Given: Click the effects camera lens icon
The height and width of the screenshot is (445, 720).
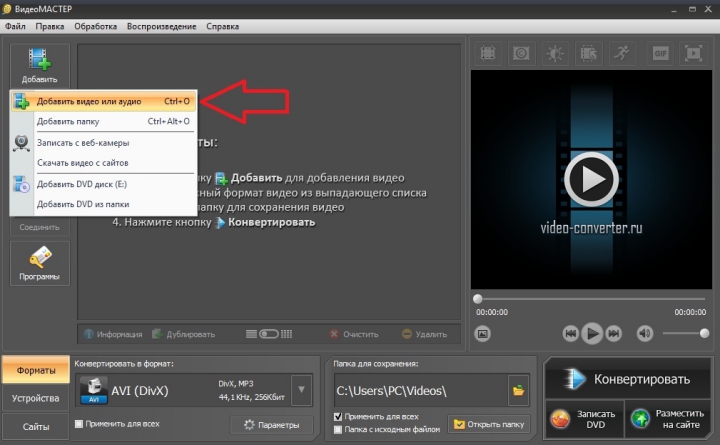Looking at the screenshot, I should 521,54.
